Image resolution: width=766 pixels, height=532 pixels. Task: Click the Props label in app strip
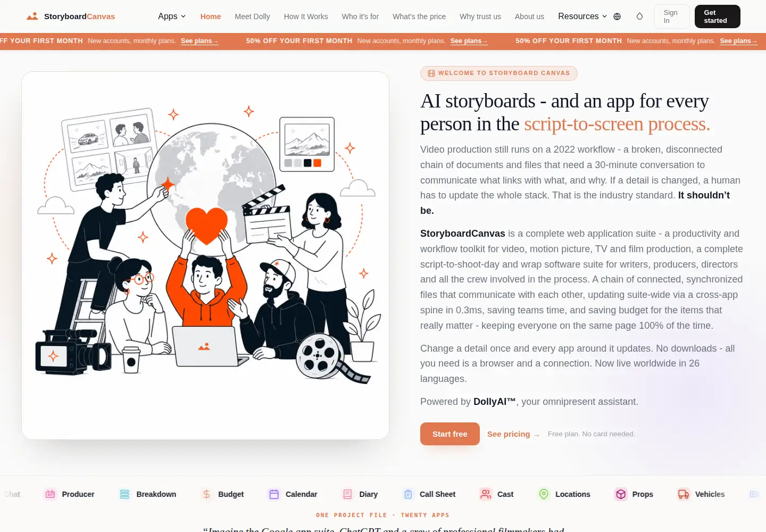(x=643, y=494)
